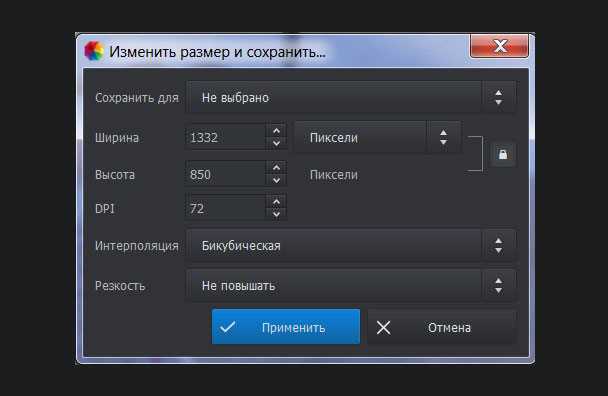608x396 pixels.
Task: Click the "Применить" button
Action: pyautogui.click(x=286, y=327)
